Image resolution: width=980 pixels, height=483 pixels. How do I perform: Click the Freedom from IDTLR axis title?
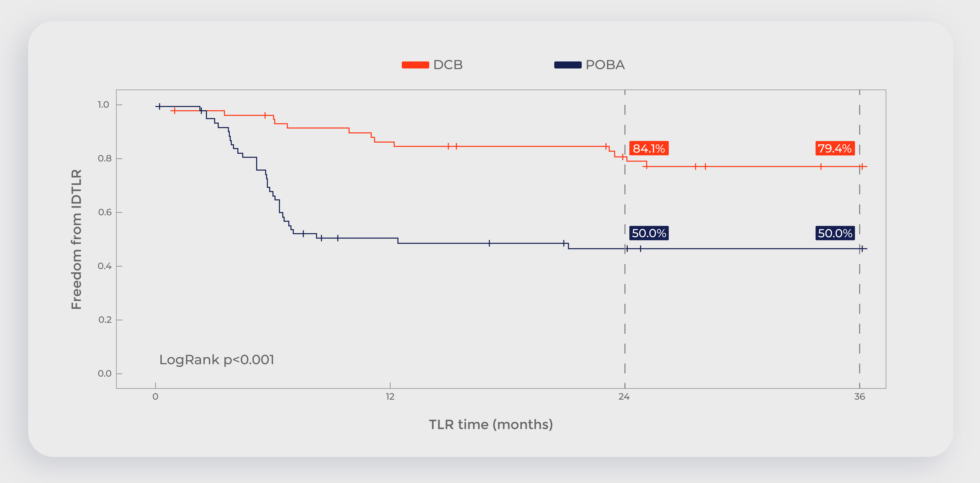pyautogui.click(x=76, y=239)
